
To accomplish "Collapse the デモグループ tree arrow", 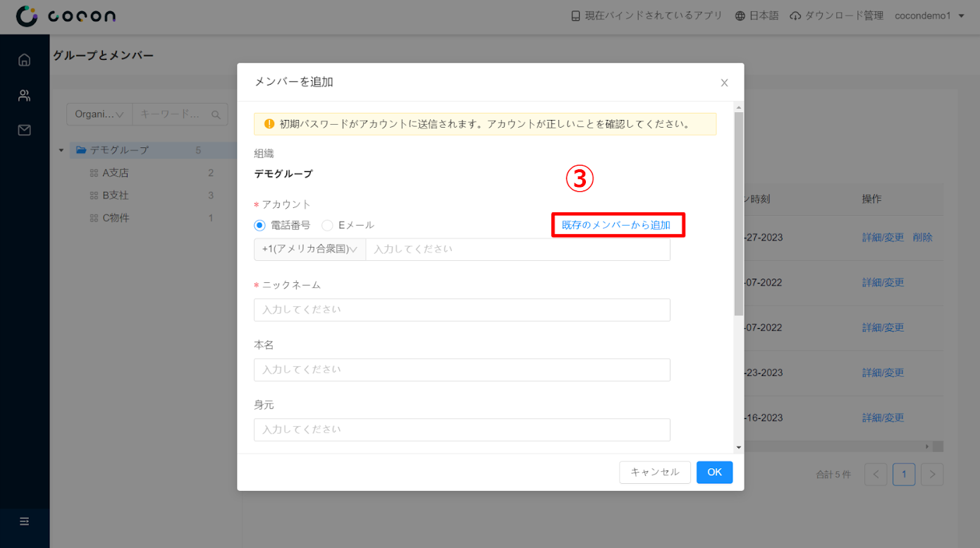I will (x=61, y=150).
